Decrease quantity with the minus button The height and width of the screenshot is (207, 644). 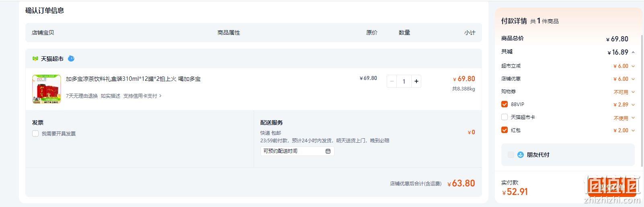click(392, 81)
